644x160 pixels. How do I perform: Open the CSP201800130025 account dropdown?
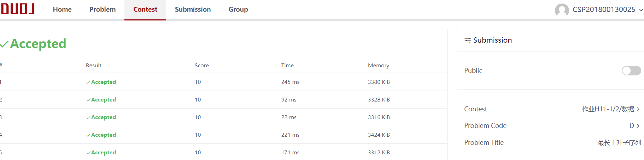pyautogui.click(x=641, y=10)
